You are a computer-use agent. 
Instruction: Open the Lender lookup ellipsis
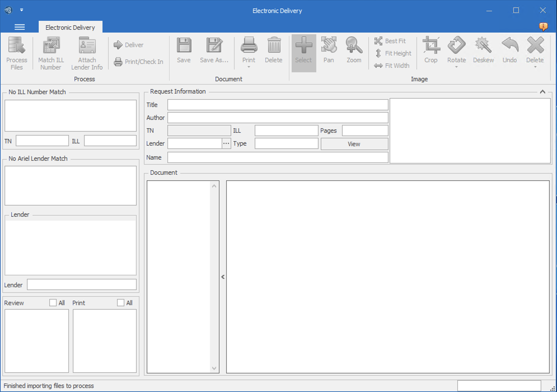(x=226, y=143)
